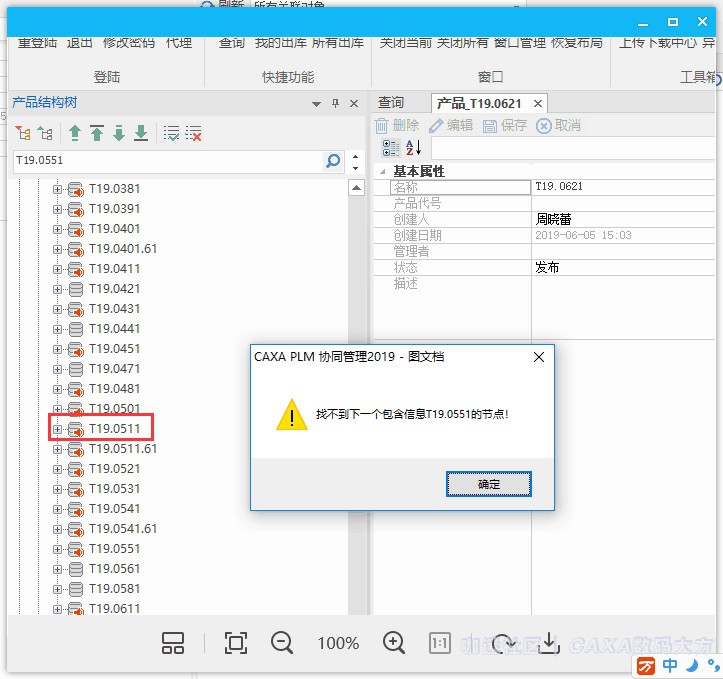Viewport: 723px width, 679px height.
Task: Click the viewer download icon
Action: 549,643
